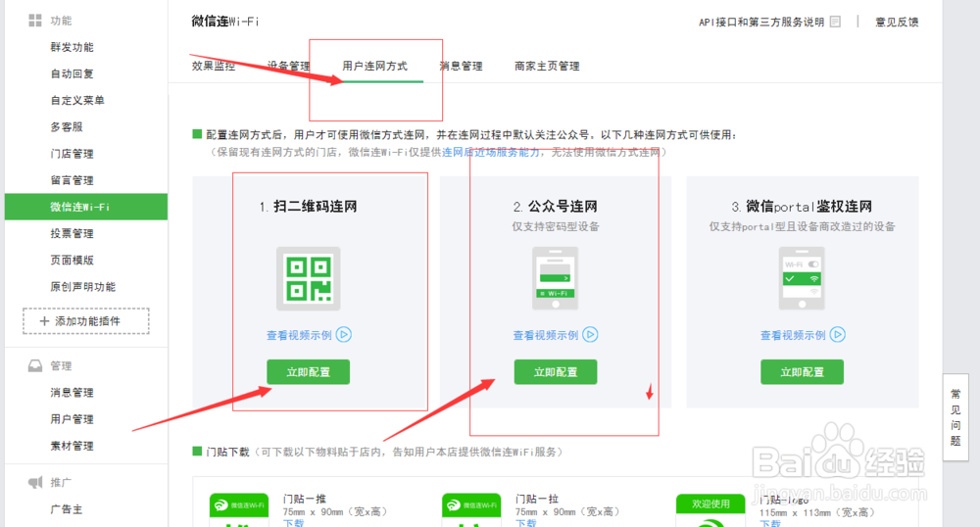Click the 门贴-logo 欢迎使用 thumbnail

pyautogui.click(x=710, y=510)
